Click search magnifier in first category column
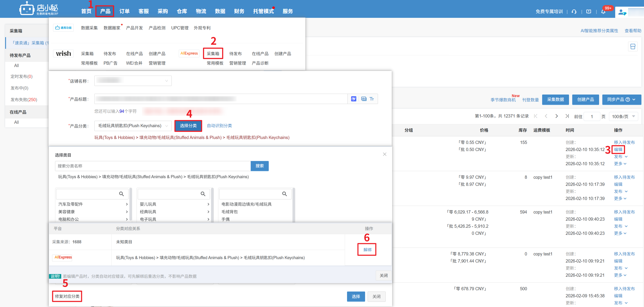This screenshot has height=307, width=644. (x=121, y=194)
